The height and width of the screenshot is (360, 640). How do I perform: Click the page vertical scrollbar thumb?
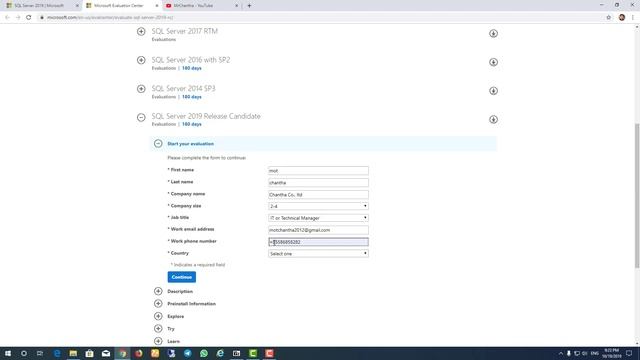click(x=637, y=196)
